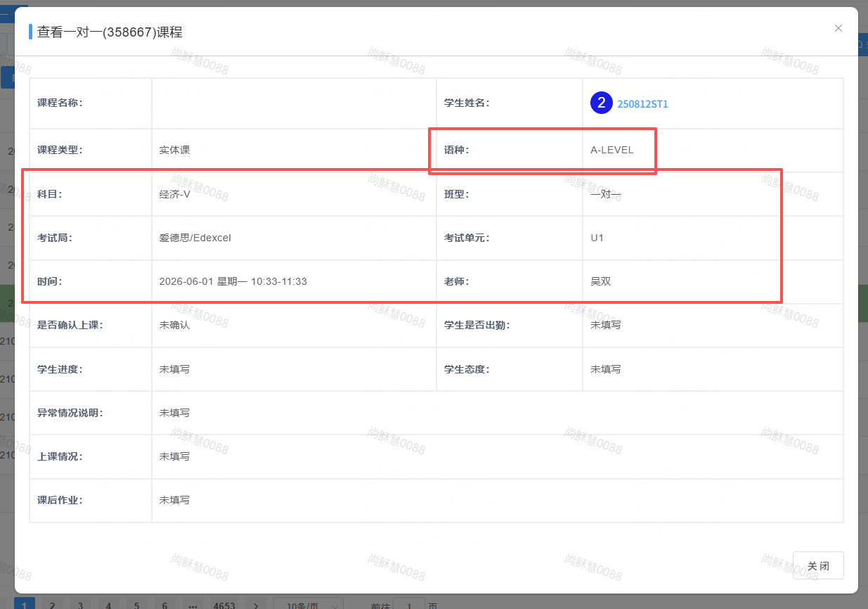Image resolution: width=868 pixels, height=609 pixels.
Task: Click the U1 exam unit value
Action: [x=597, y=238]
